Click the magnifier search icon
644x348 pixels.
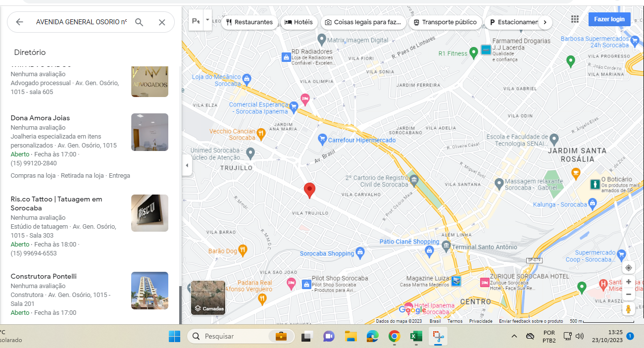(139, 22)
